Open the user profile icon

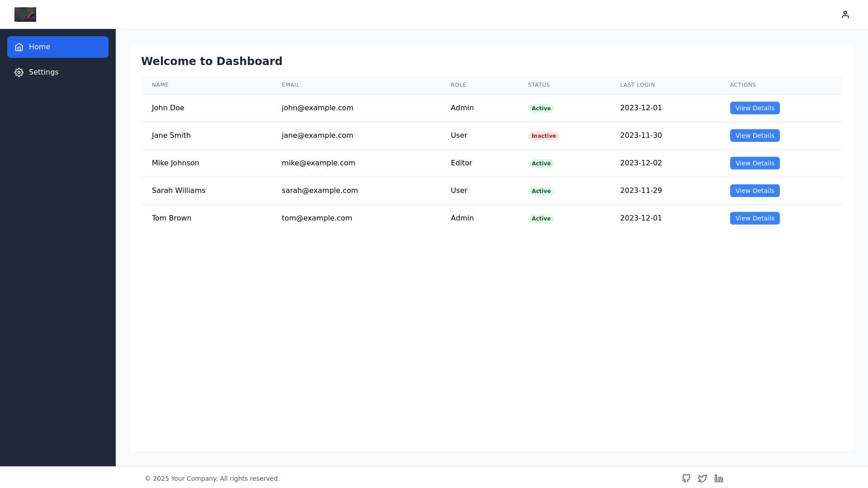click(x=845, y=14)
